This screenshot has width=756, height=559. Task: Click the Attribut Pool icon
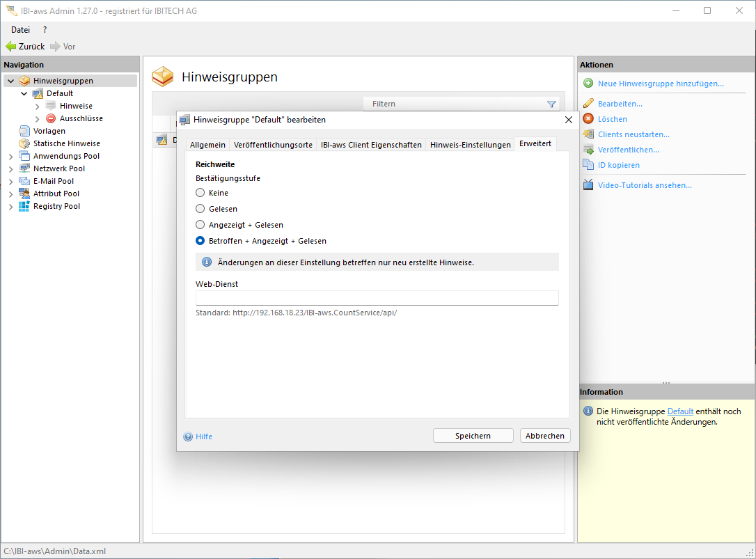point(24,194)
